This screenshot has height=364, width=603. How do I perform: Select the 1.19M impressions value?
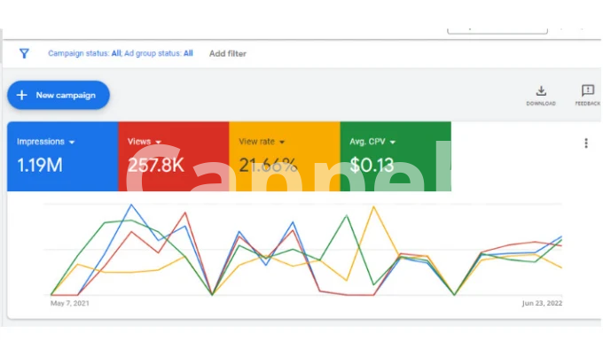pos(42,165)
